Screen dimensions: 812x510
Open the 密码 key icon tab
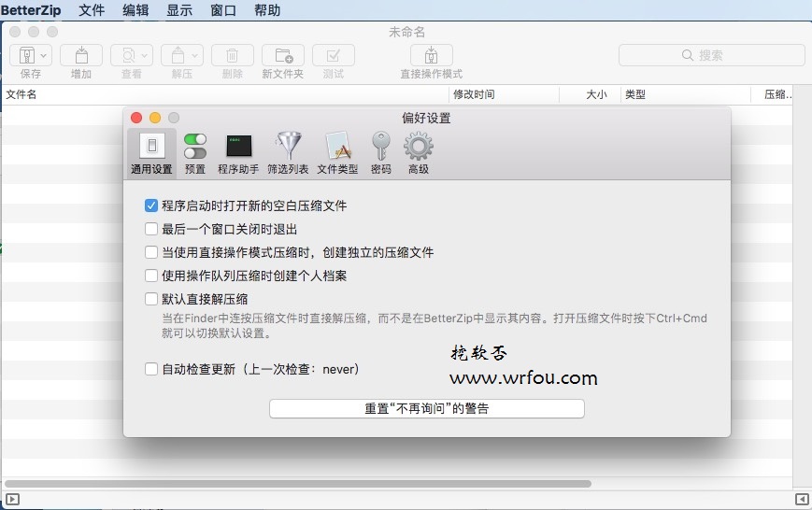(381, 154)
